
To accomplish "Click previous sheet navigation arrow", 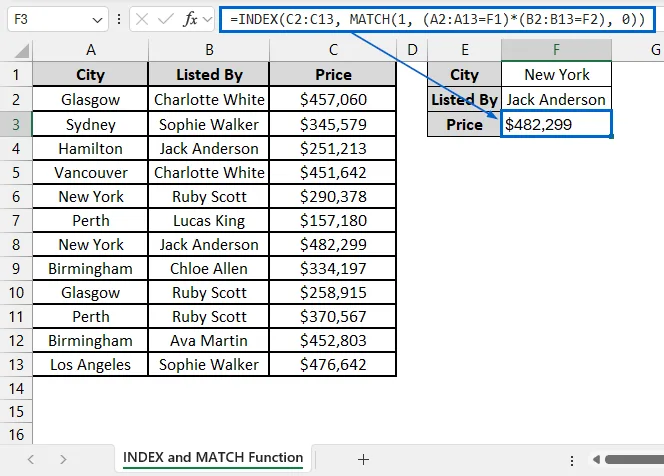I will pos(30,459).
